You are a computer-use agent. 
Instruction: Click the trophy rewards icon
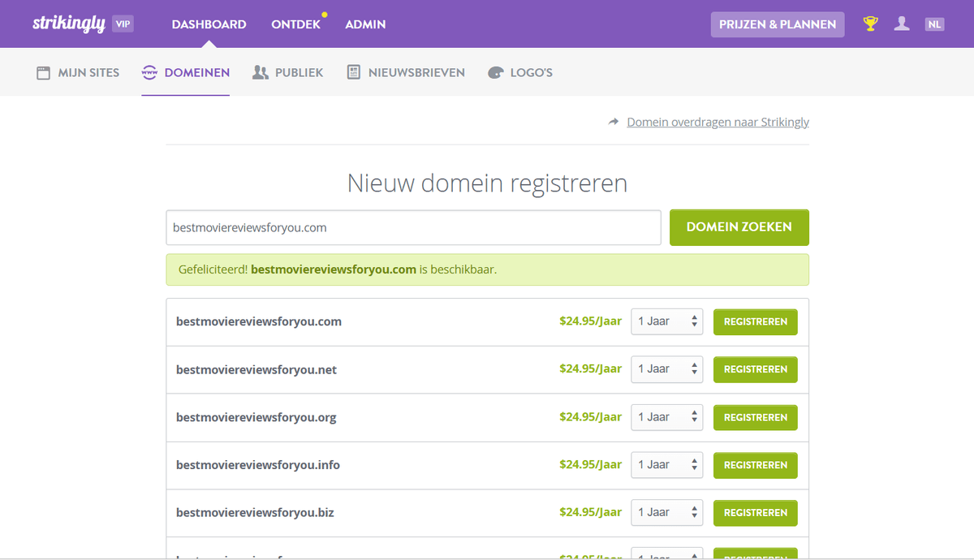(x=869, y=24)
